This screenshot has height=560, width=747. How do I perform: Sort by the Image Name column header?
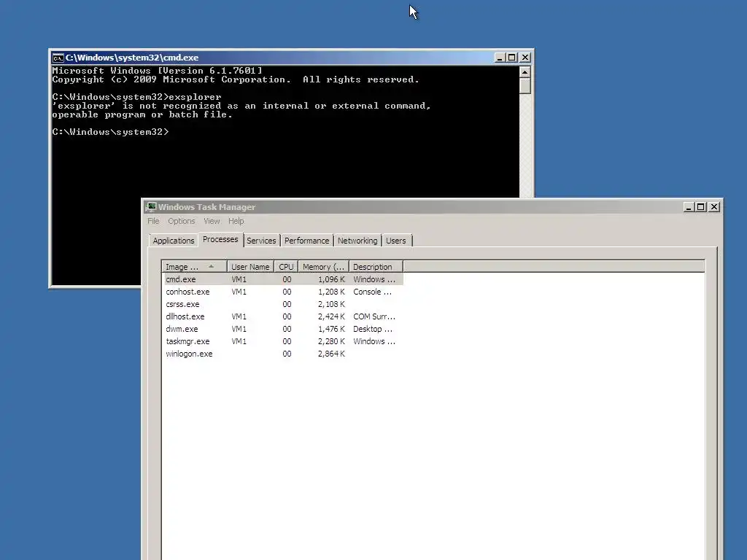pyautogui.click(x=194, y=267)
